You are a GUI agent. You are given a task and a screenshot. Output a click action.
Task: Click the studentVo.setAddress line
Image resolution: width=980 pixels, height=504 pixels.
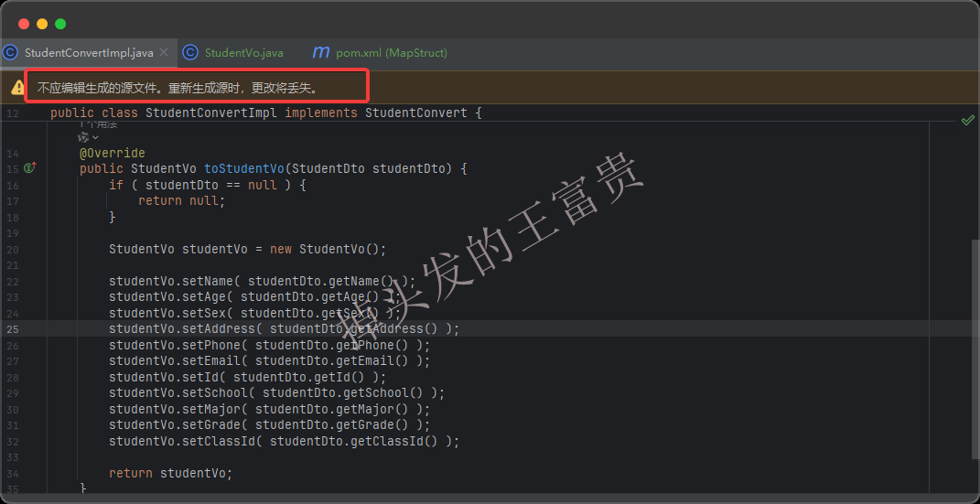click(285, 329)
